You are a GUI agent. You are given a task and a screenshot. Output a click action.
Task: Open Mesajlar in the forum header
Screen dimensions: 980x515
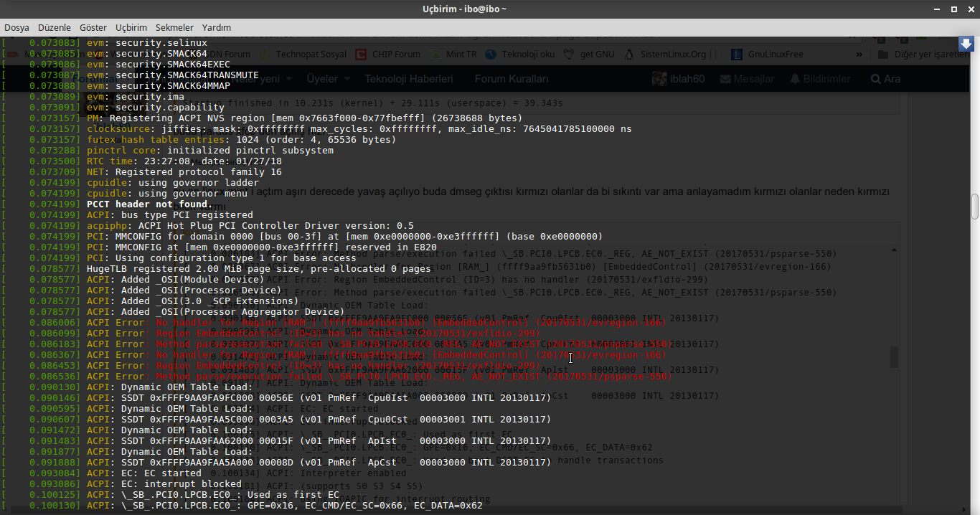[745, 78]
